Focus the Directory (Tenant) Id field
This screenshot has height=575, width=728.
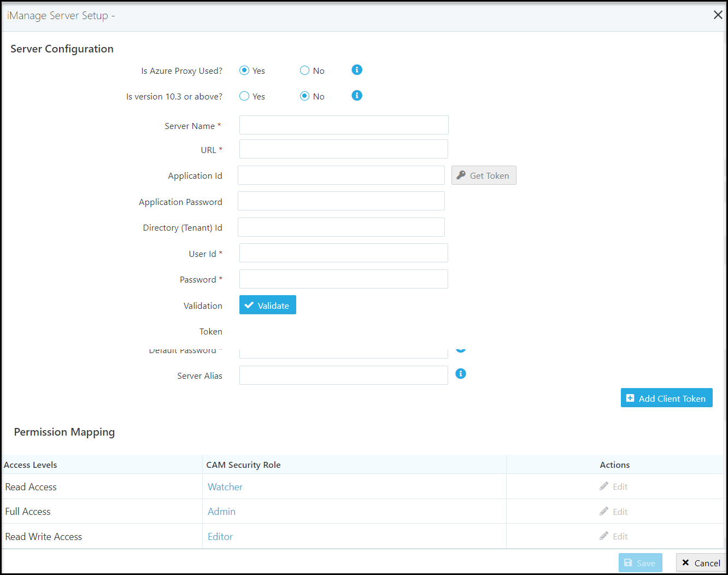point(341,227)
